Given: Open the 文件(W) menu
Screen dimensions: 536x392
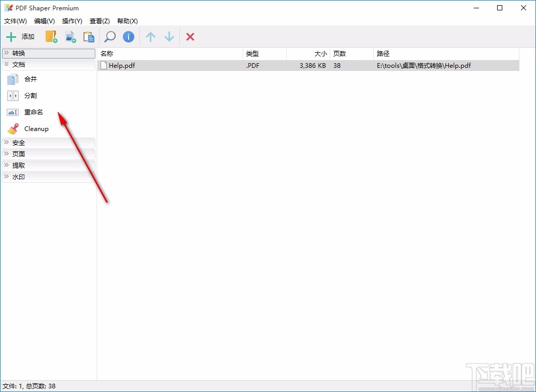Looking at the screenshot, I should click(15, 21).
